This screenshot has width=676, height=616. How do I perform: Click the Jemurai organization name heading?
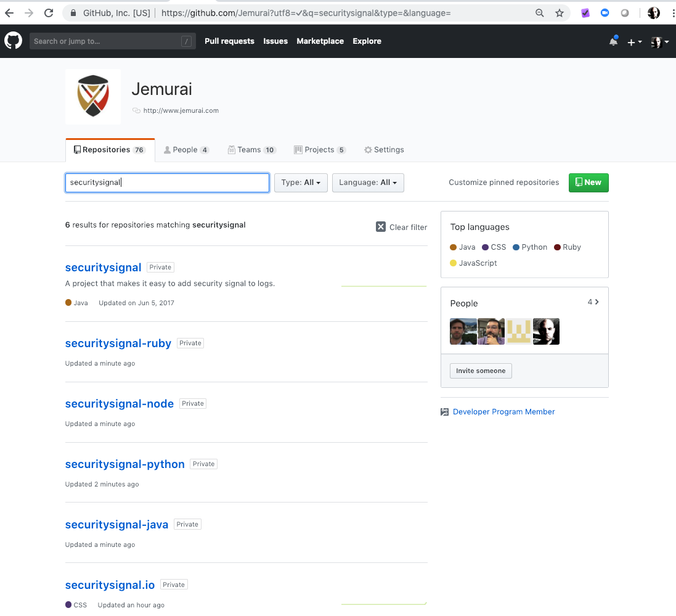(x=161, y=89)
